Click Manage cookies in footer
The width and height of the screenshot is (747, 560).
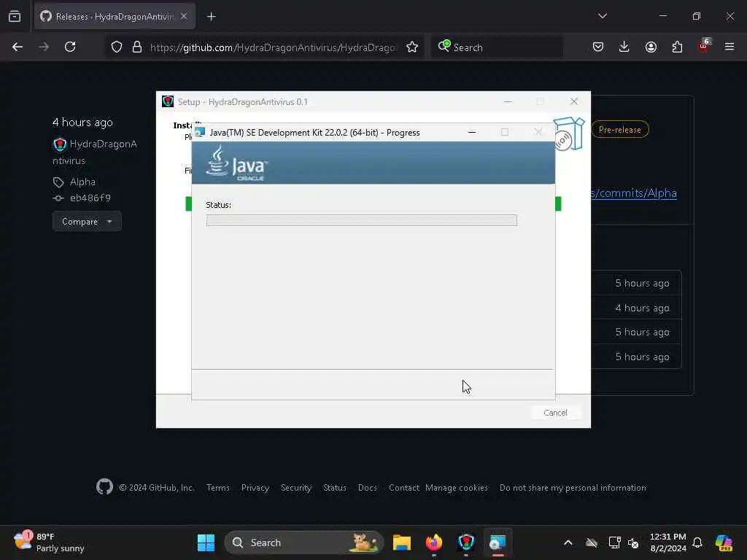(x=457, y=488)
